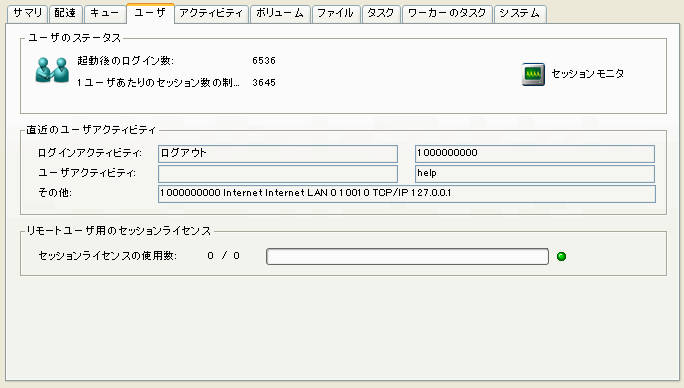Image resolution: width=684 pixels, height=388 pixels.
Task: Open the キュー tab
Action: [105, 14]
